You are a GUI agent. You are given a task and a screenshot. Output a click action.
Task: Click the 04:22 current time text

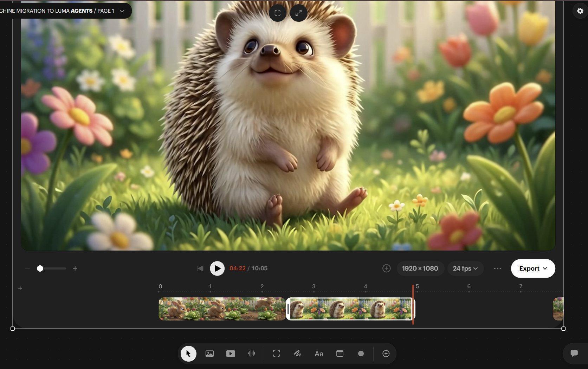tap(238, 268)
